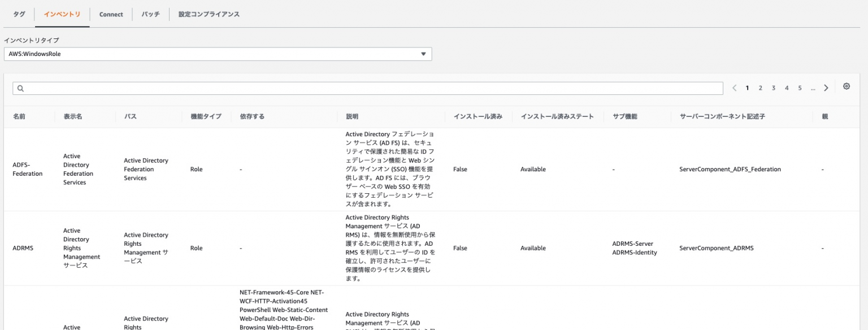Click the magnifying glass search icon
The width and height of the screenshot is (868, 330).
20,88
